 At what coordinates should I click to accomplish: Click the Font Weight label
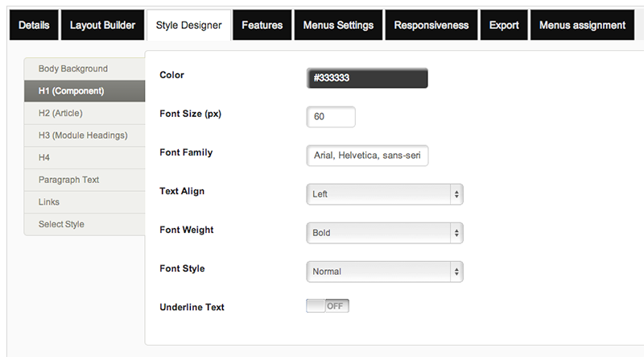(x=187, y=230)
